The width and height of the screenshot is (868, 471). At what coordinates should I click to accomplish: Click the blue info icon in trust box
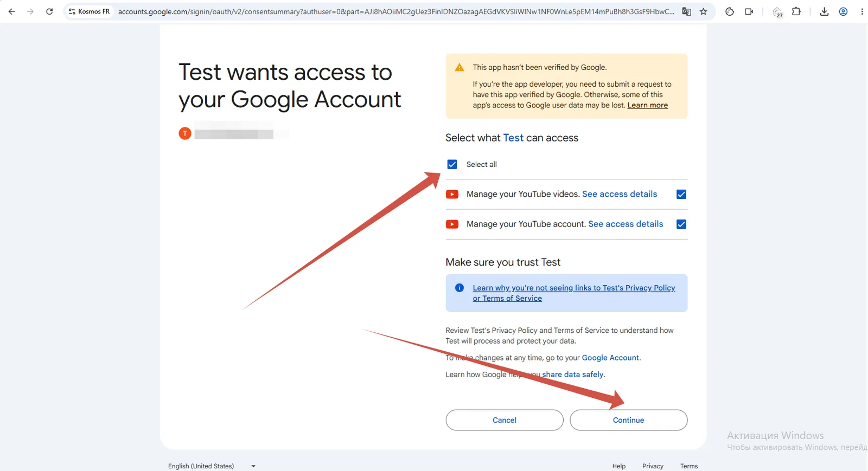pyautogui.click(x=459, y=288)
